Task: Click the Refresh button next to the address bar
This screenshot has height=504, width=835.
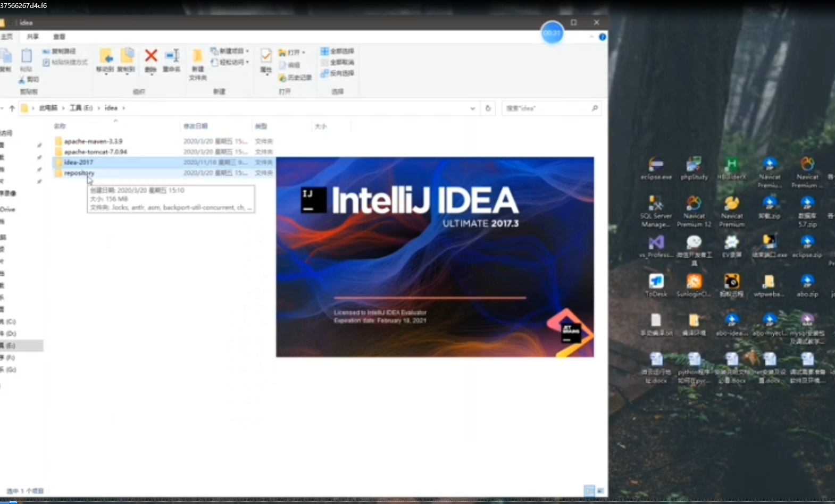Action: pos(488,108)
